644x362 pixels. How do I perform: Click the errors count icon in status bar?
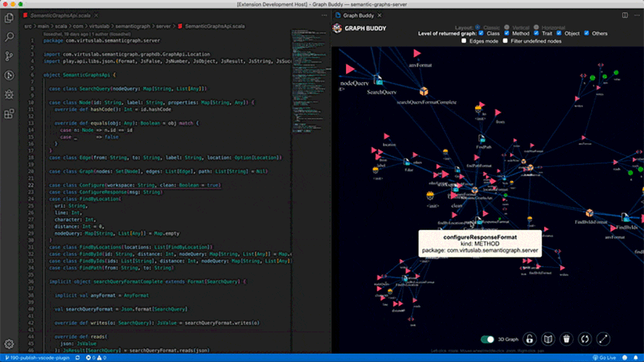click(x=89, y=358)
